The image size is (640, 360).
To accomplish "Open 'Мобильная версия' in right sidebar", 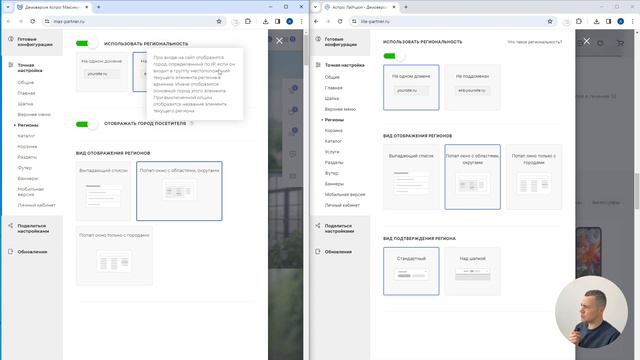I will (345, 194).
